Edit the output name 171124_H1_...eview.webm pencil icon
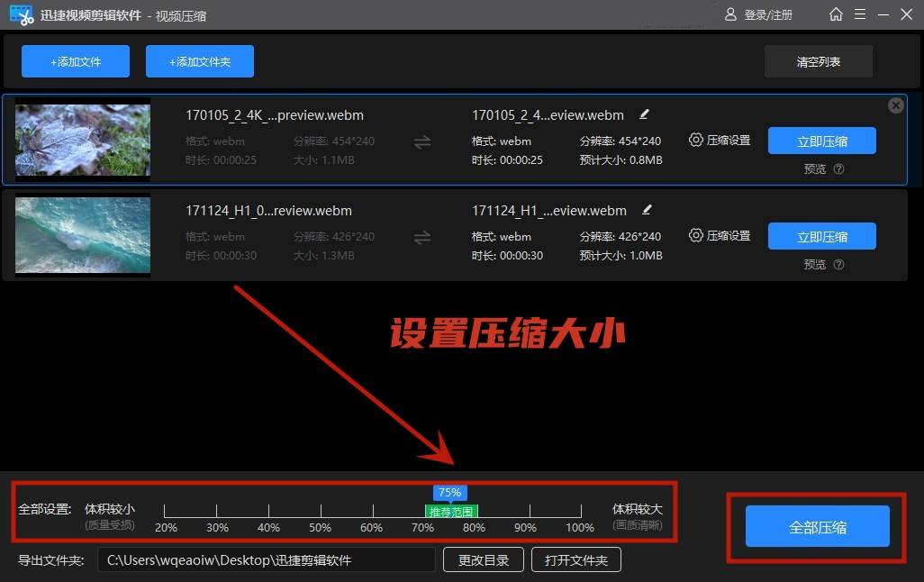 pyautogui.click(x=647, y=210)
